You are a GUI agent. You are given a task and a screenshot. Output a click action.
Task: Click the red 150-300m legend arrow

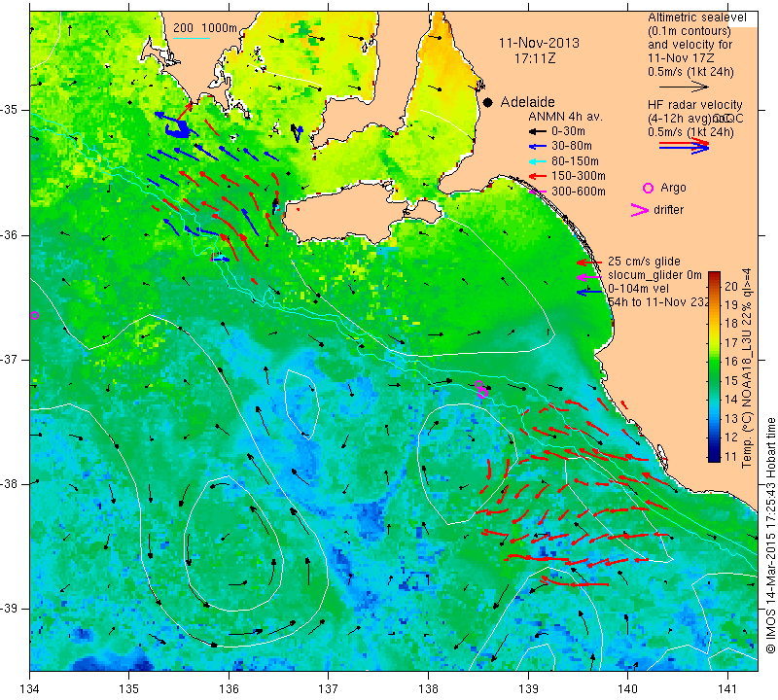coord(538,176)
